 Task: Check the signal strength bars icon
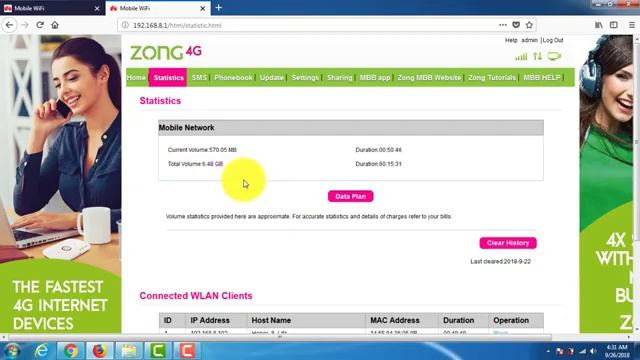click(x=521, y=57)
